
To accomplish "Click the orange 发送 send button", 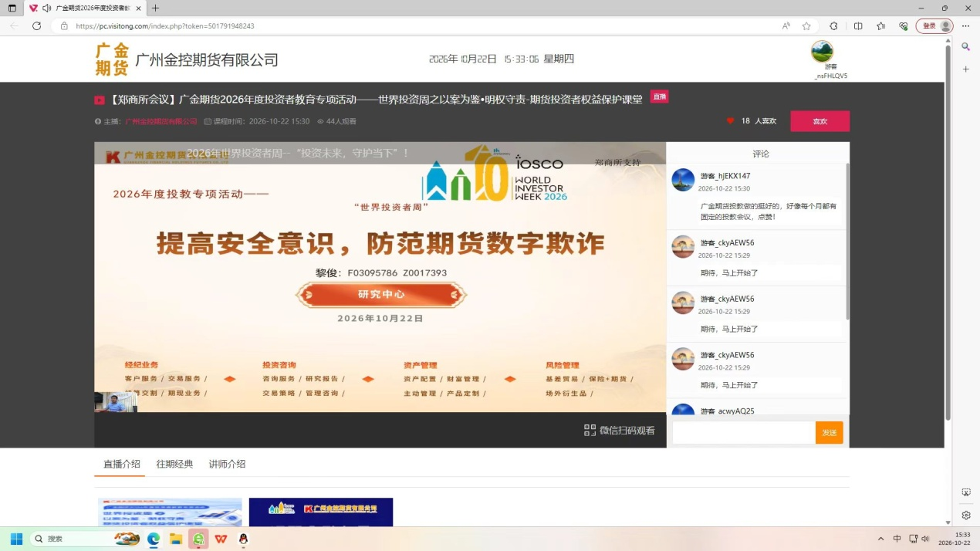I will tap(830, 433).
